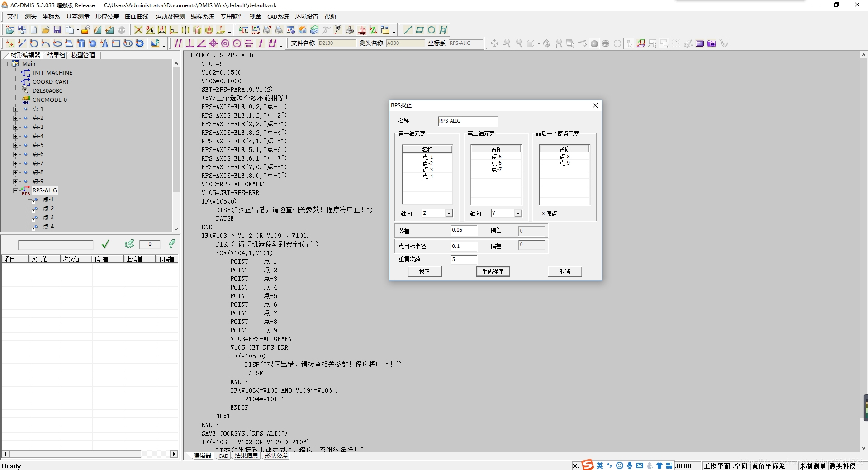This screenshot has height=470, width=868.
Task: Collapse the Main tree root node
Action: [x=5, y=64]
